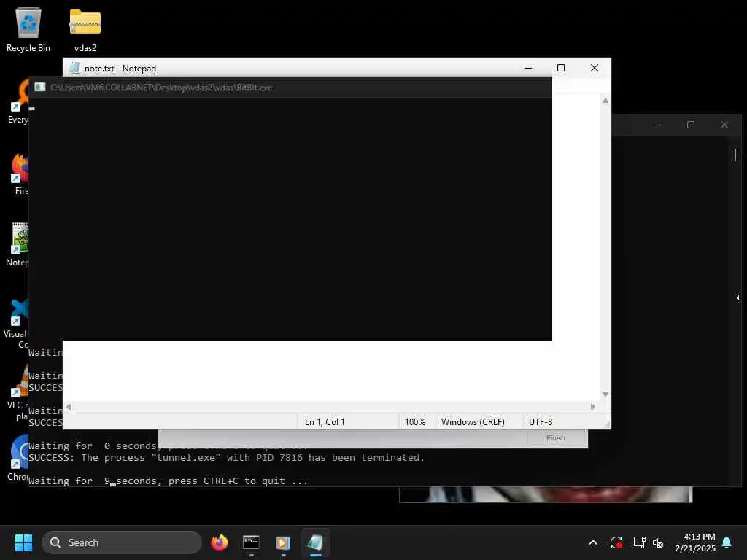747x560 pixels.
Task: Open the vdas2 zipped folder icon
Action: tap(85, 29)
